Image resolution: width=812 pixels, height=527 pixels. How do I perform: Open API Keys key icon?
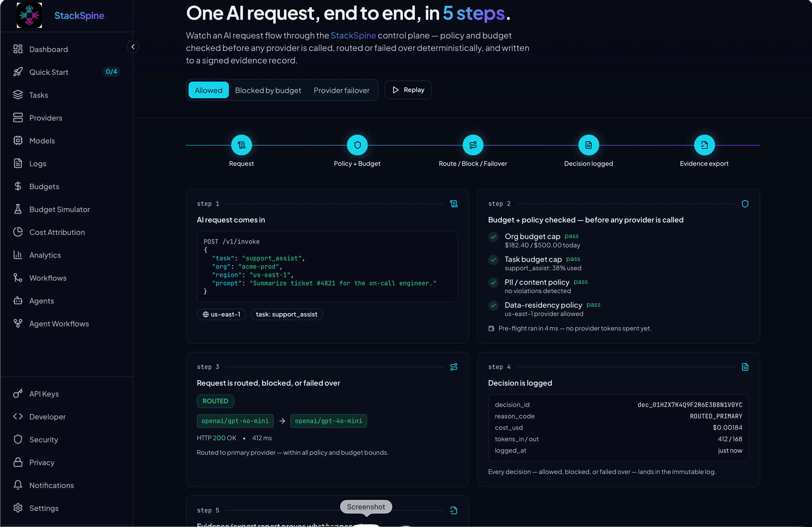18,393
